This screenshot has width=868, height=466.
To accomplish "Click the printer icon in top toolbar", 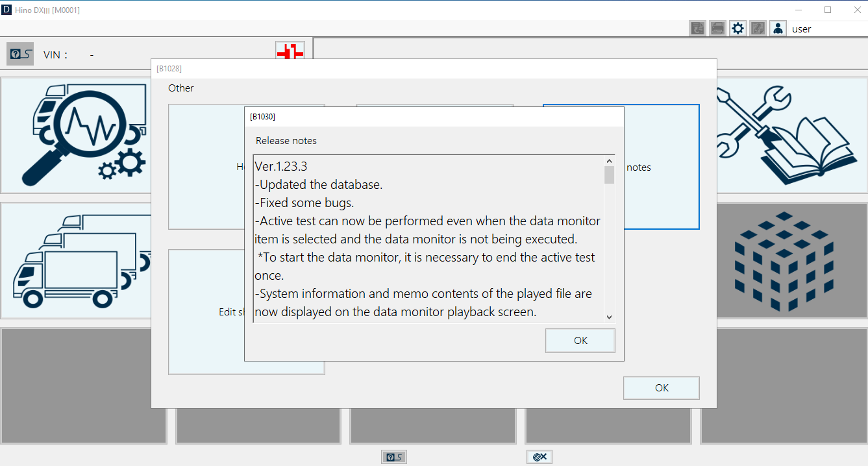I will tap(717, 29).
